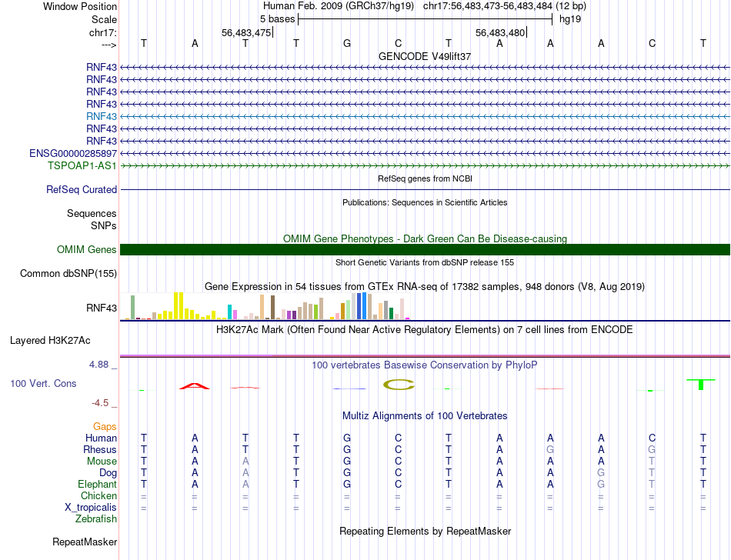This screenshot has height=560, width=731.
Task: Click the ENSG00000285897 transcript label
Action: coord(73,153)
